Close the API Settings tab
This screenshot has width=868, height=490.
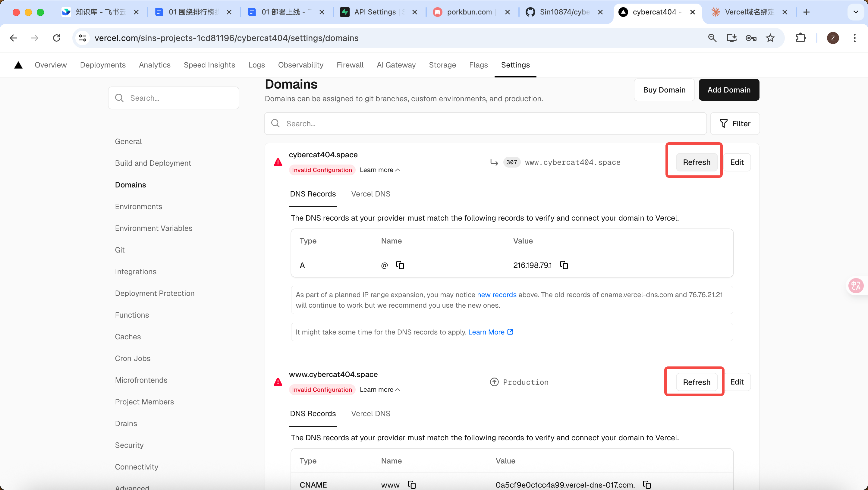[415, 12]
